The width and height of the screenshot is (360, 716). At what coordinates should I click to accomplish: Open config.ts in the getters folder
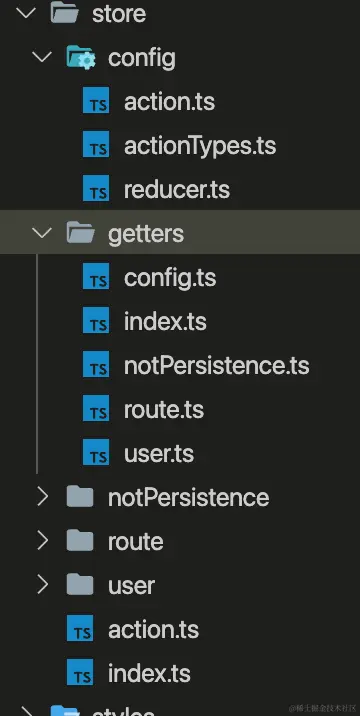click(x=170, y=278)
